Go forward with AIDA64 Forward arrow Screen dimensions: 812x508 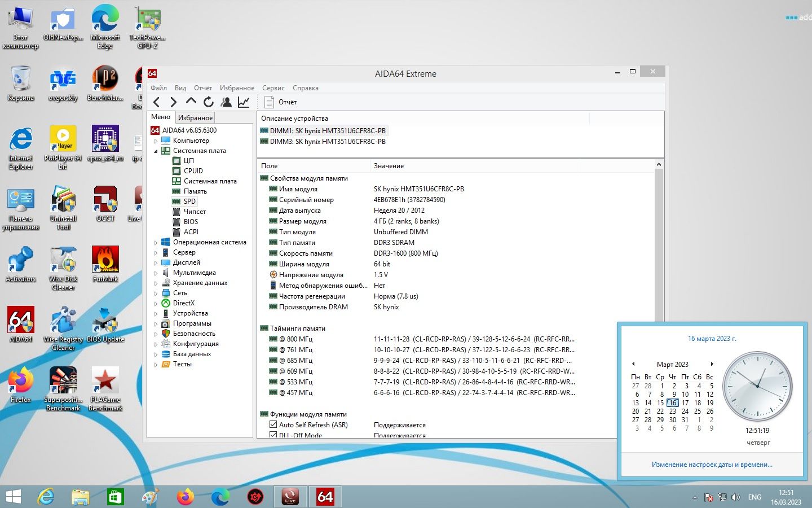coord(174,102)
